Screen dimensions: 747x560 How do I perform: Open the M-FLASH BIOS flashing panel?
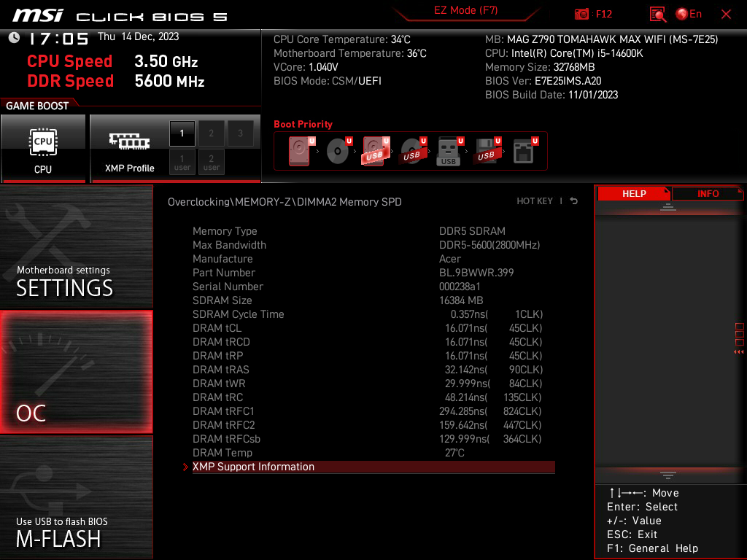point(76,497)
